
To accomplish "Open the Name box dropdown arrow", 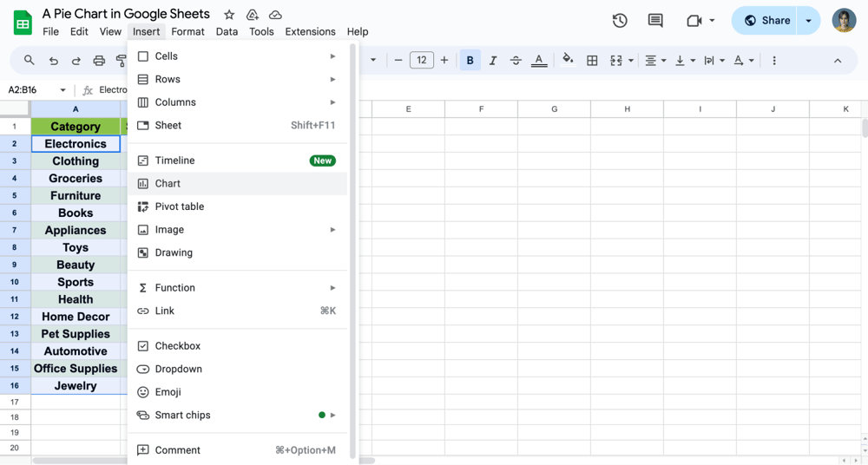I will [x=62, y=90].
